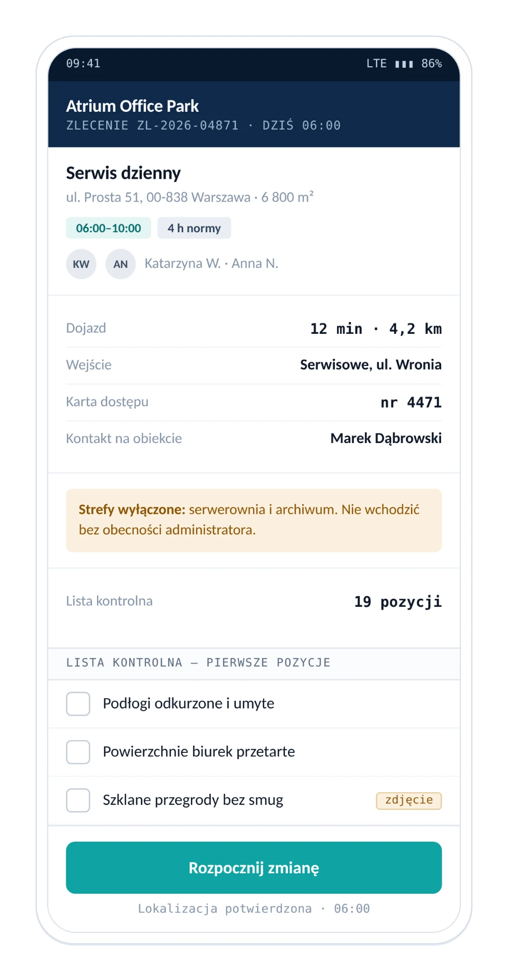508x980 pixels.
Task: Tap the 86% battery indicator
Action: coord(431,64)
